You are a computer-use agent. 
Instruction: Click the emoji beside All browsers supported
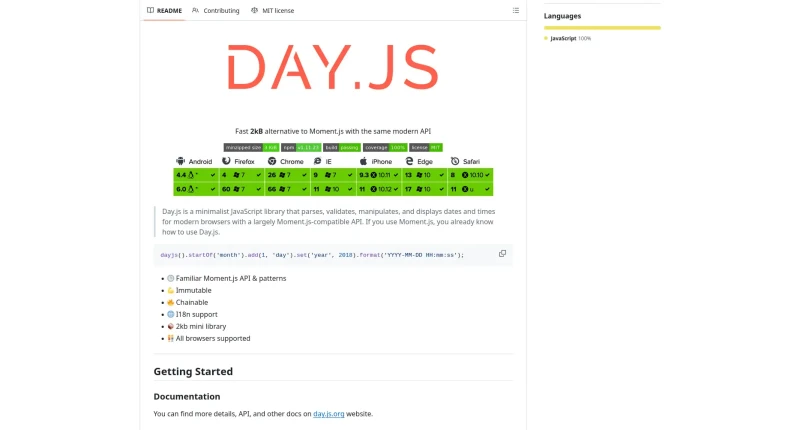coord(170,338)
